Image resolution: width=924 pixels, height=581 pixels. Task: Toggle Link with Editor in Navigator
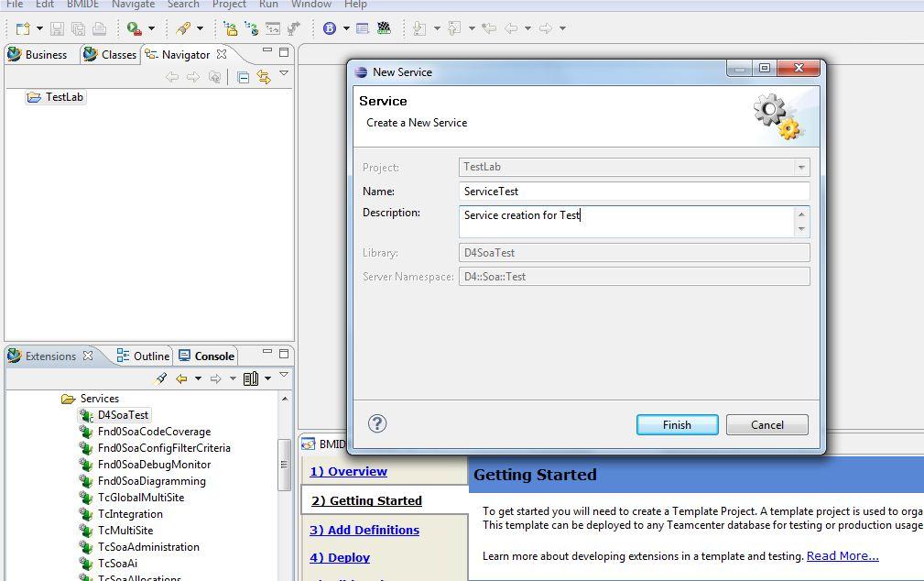264,77
